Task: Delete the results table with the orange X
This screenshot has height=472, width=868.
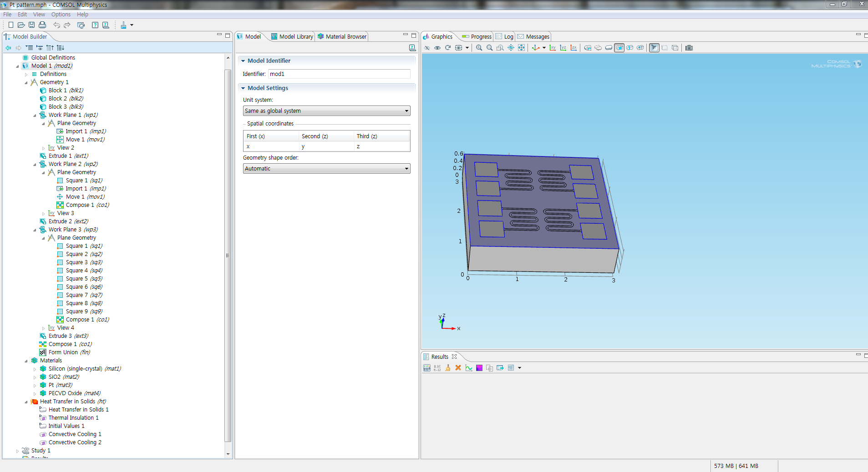Action: pos(458,368)
